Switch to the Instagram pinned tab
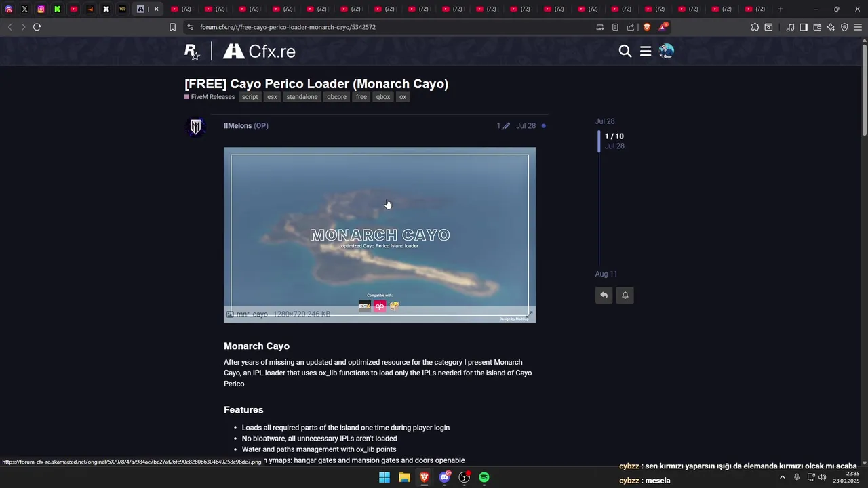 [41, 9]
